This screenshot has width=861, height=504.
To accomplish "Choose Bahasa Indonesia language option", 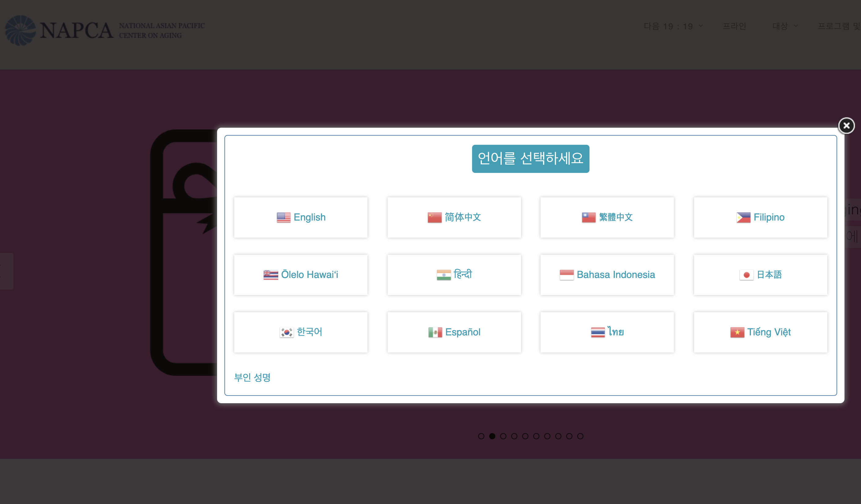I will tap(607, 275).
